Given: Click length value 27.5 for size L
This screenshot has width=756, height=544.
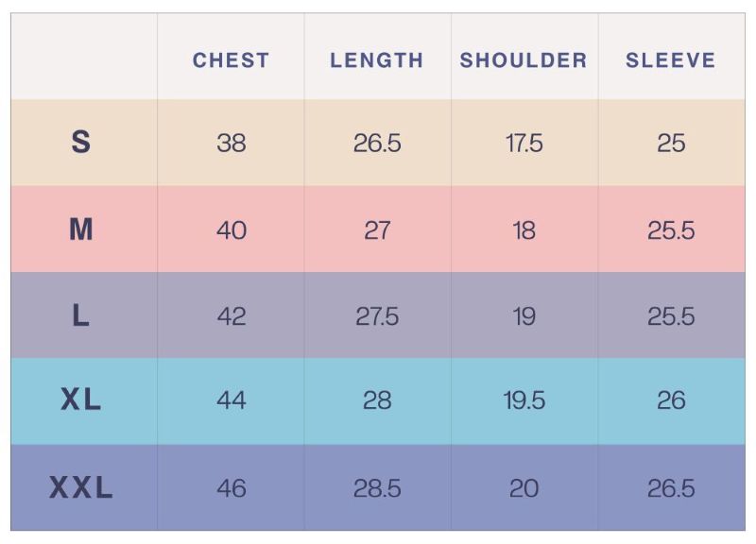Looking at the screenshot, I should click(377, 316).
